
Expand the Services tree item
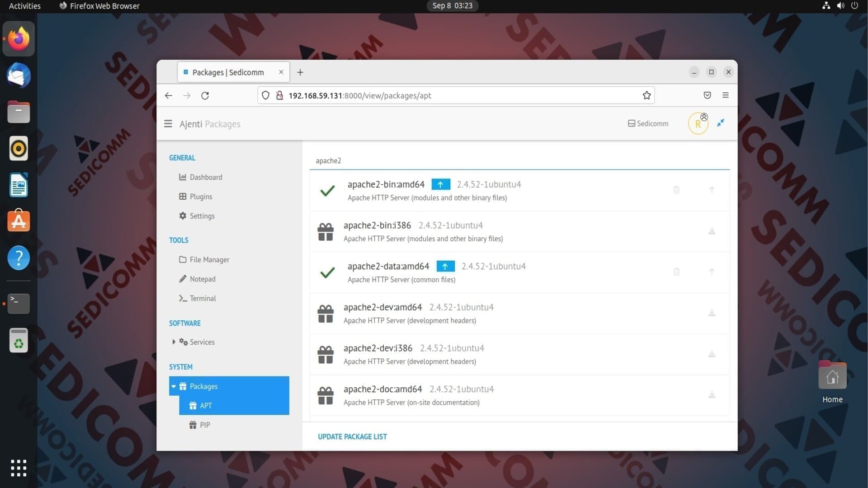point(174,342)
